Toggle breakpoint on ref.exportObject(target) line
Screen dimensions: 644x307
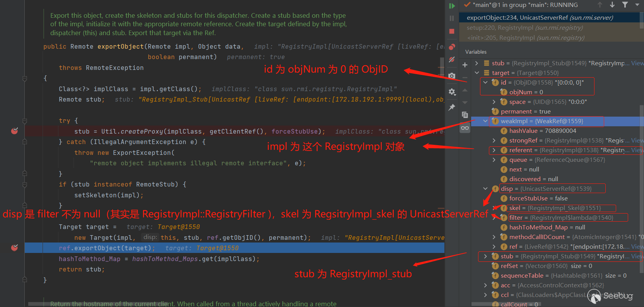coord(15,248)
